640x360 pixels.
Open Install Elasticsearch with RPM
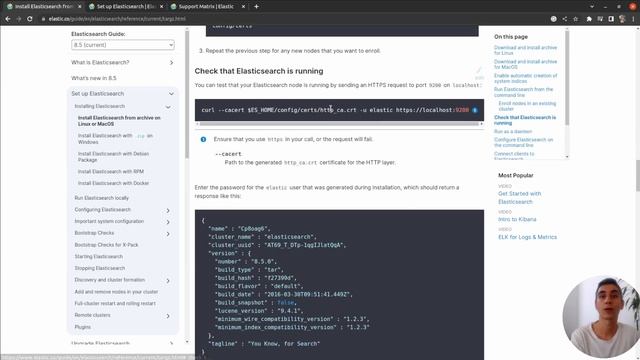(x=111, y=171)
